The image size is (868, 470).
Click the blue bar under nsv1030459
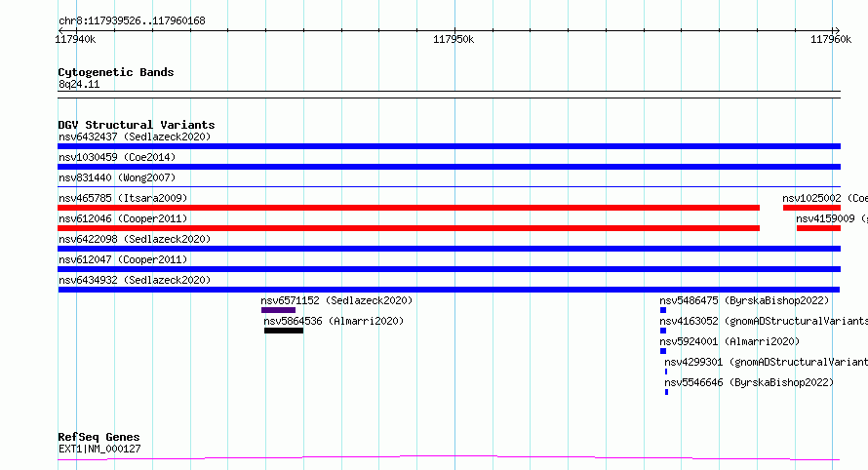(x=449, y=167)
